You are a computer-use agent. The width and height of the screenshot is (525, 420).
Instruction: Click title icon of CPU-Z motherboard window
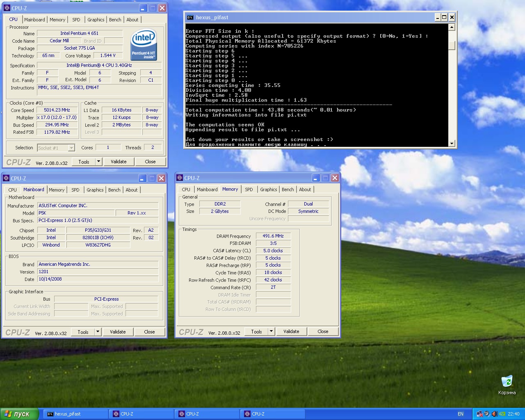pyautogui.click(x=6, y=178)
